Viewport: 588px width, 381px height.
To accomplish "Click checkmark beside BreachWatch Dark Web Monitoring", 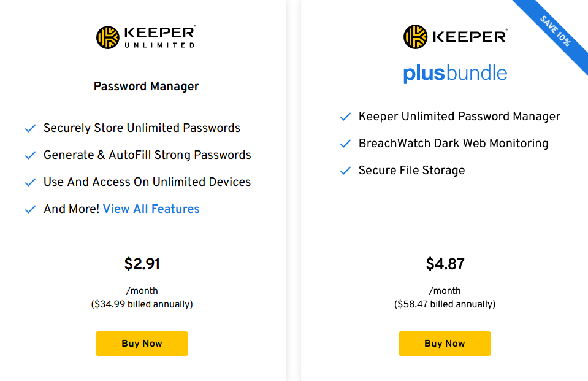I will (x=345, y=144).
